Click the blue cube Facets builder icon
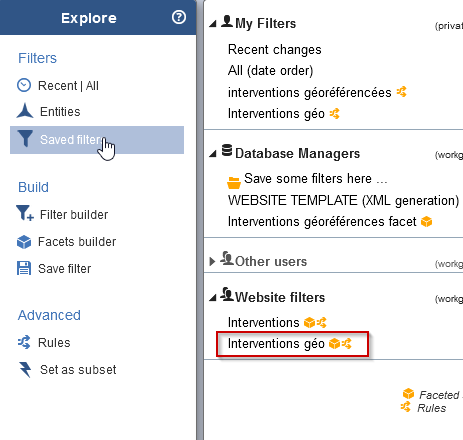This screenshot has width=463, height=440. (x=24, y=242)
